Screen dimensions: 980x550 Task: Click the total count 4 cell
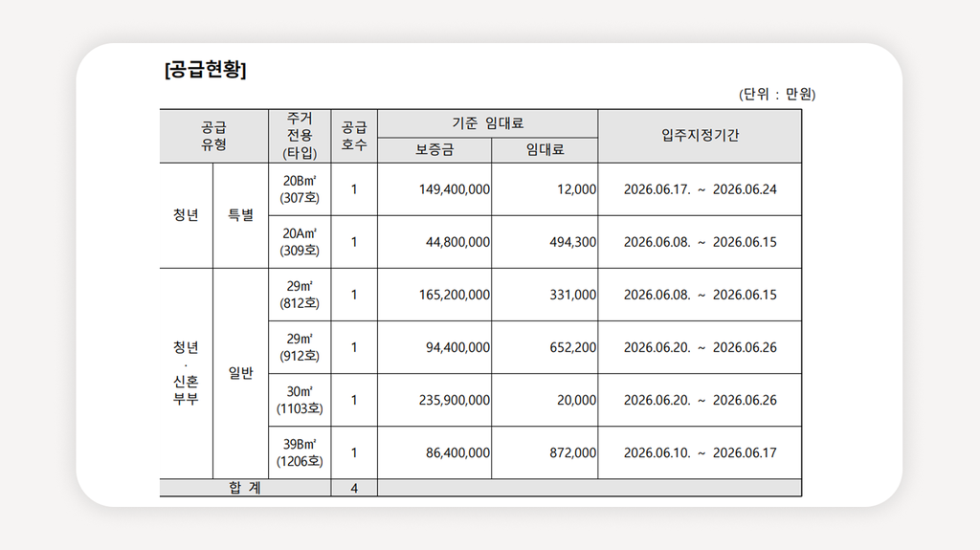(x=354, y=488)
